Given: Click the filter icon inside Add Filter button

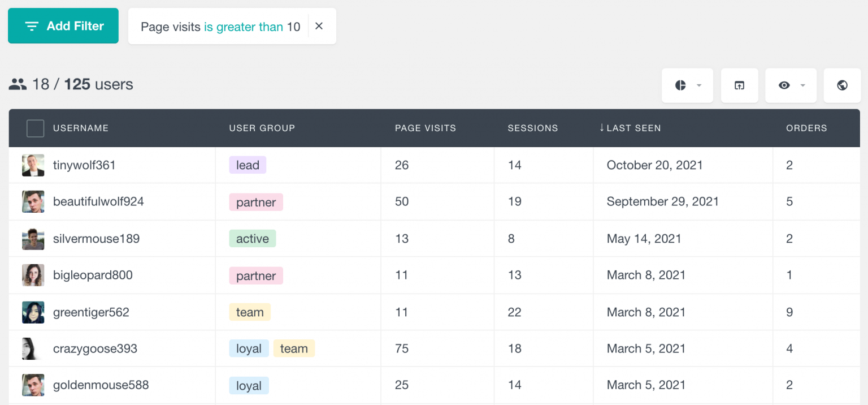Looking at the screenshot, I should coord(32,25).
